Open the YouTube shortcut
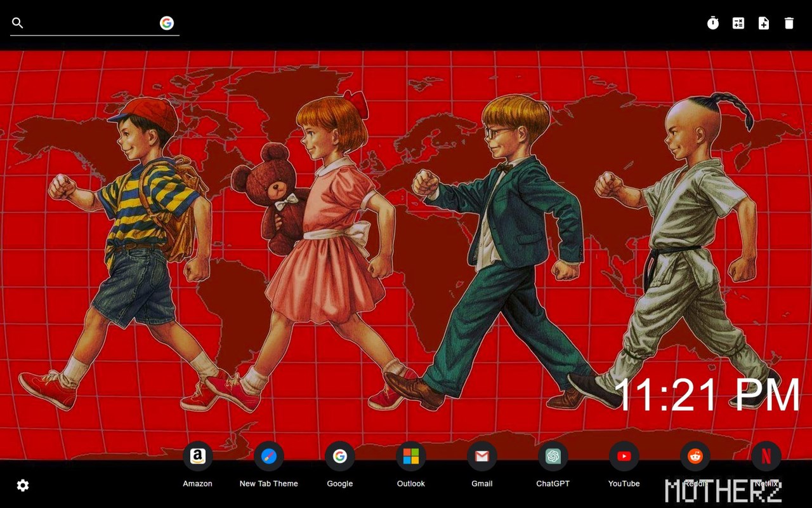 pos(624,457)
